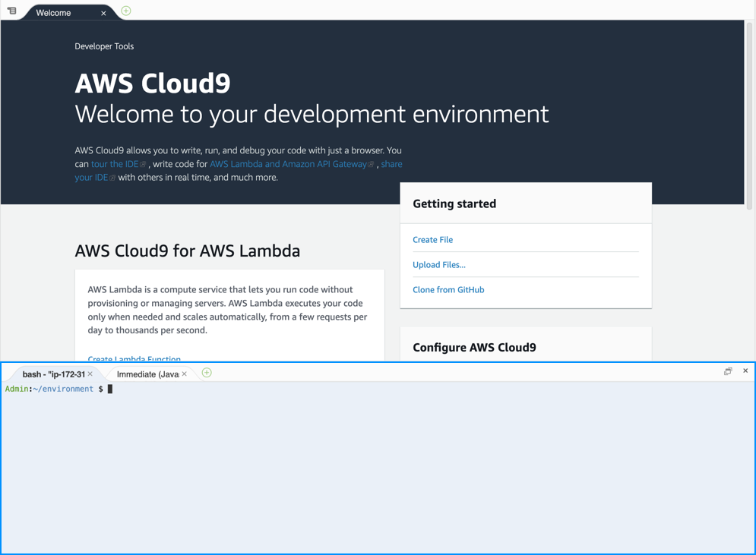Switch to the Immediate (Java tab
Image resolution: width=756 pixels, height=555 pixels.
147,374
